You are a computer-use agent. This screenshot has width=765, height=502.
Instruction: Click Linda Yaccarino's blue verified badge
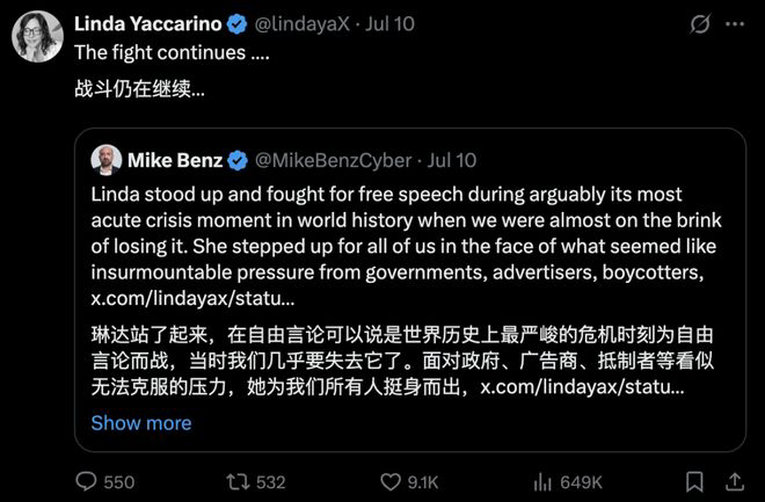click(x=237, y=24)
